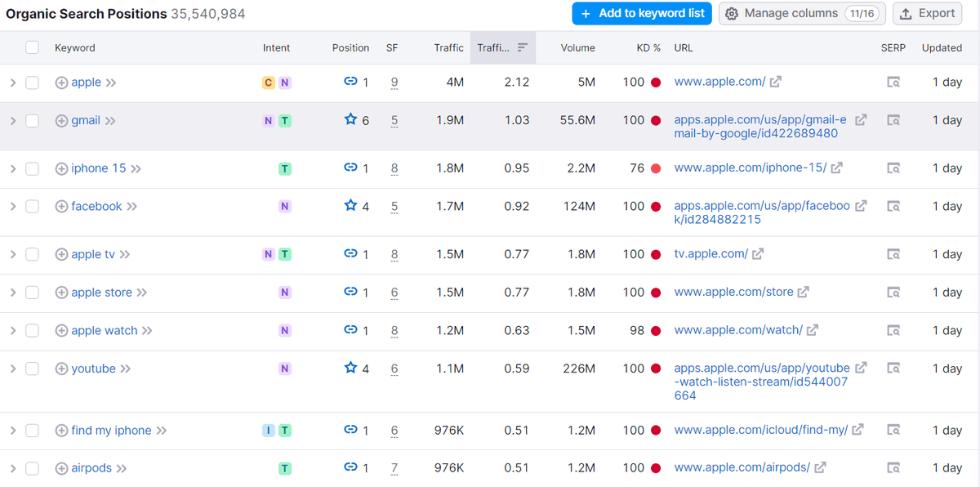View SERP snapshot for iphone 15 row
This screenshot has height=487, width=980.
893,169
